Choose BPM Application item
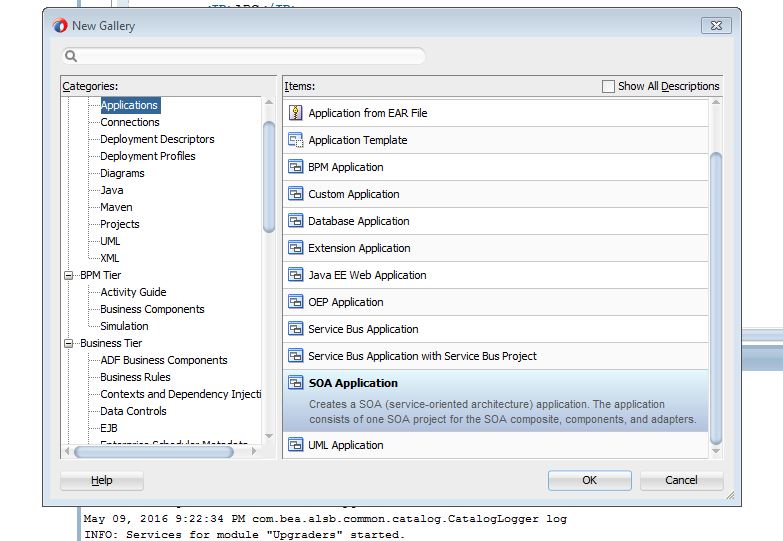Image resolution: width=783 pixels, height=541 pixels. (495, 167)
